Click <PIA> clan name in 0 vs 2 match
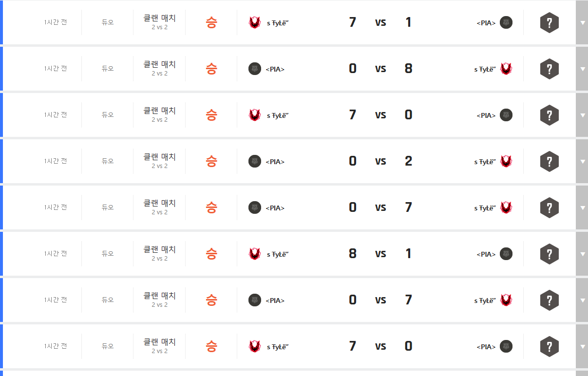The height and width of the screenshot is (376, 588). pos(275,162)
